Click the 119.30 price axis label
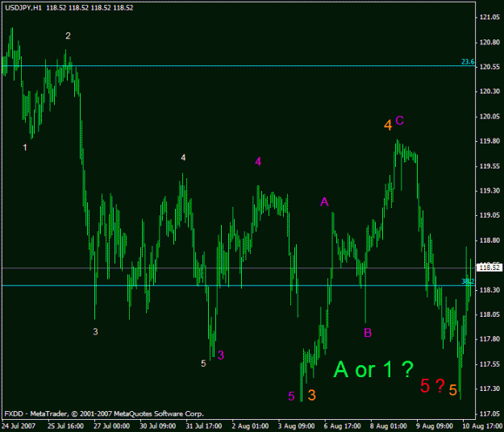Image resolution: width=504 pixels, height=432 pixels. (x=489, y=191)
